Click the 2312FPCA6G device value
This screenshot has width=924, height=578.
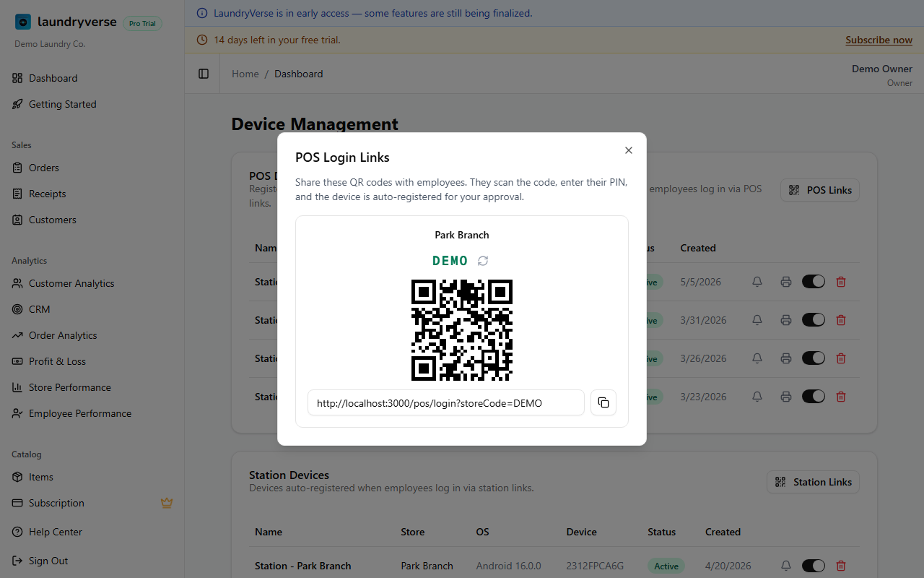click(595, 566)
